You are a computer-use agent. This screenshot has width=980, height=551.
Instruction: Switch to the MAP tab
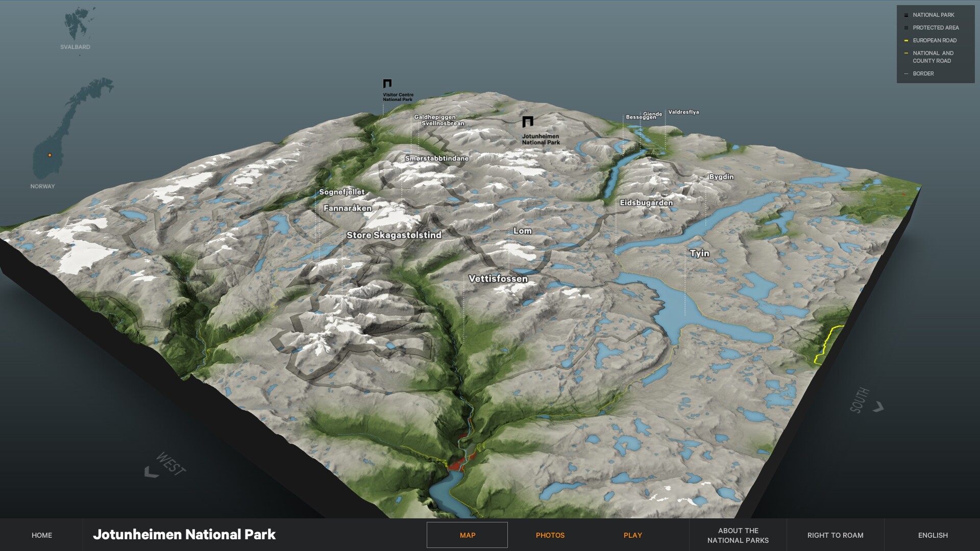467,535
